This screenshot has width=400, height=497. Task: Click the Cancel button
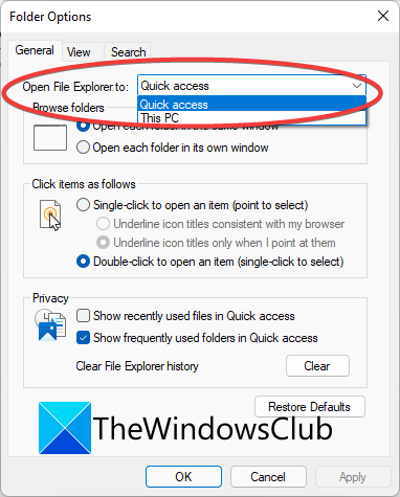268,477
